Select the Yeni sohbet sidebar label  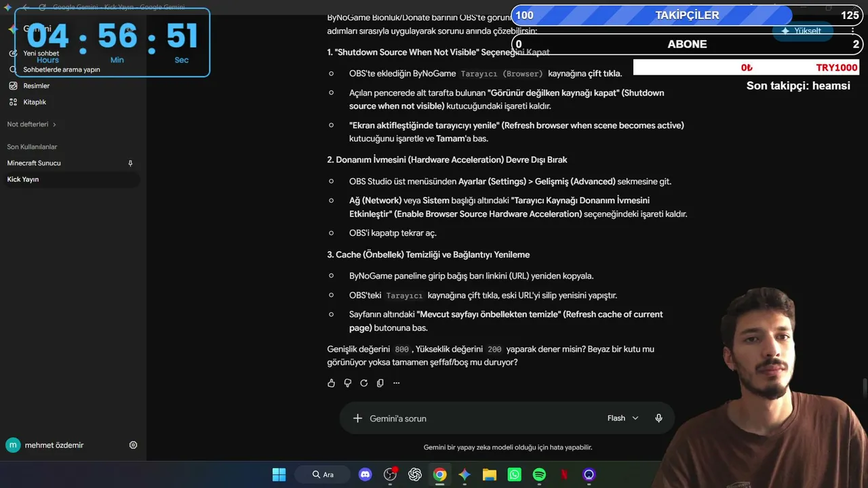tap(41, 54)
